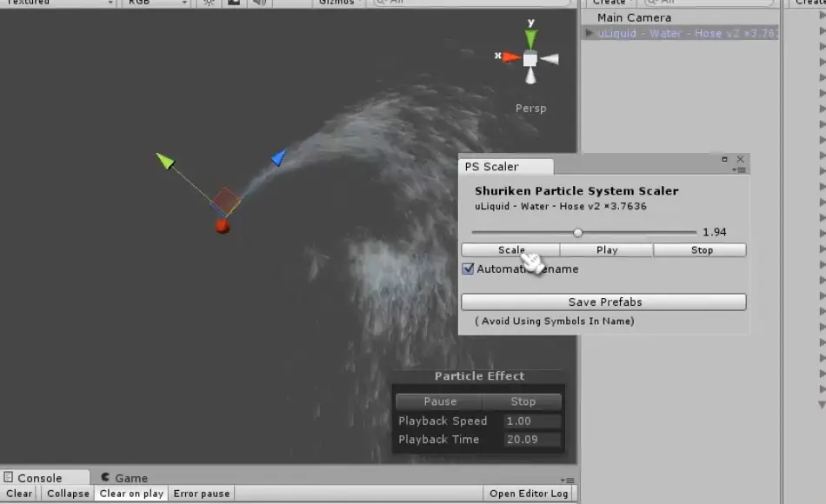Close the PS Scaler window
826x504 pixels.
click(740, 159)
